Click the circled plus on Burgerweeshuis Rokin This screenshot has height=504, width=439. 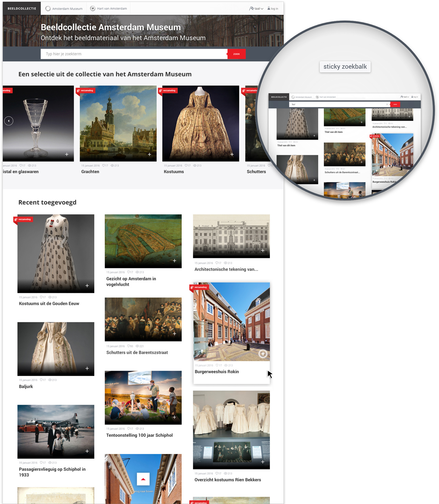click(x=263, y=354)
